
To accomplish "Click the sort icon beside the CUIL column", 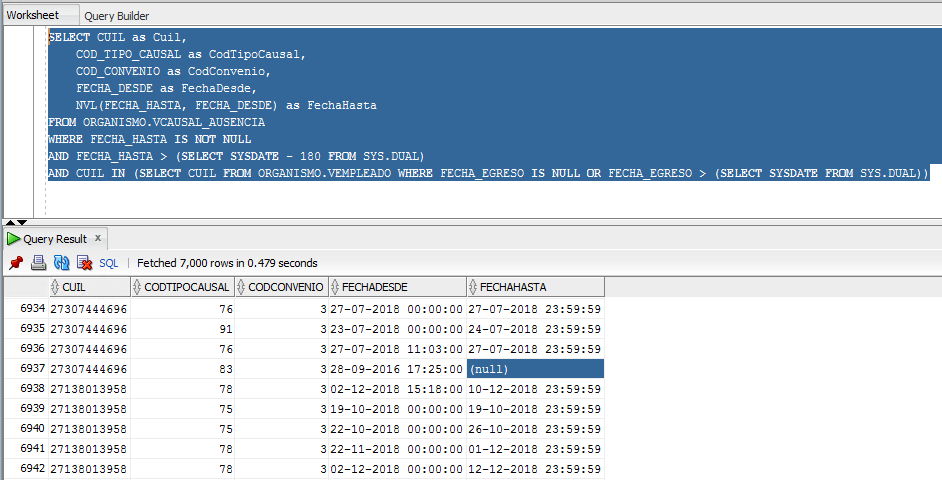I will coord(55,287).
